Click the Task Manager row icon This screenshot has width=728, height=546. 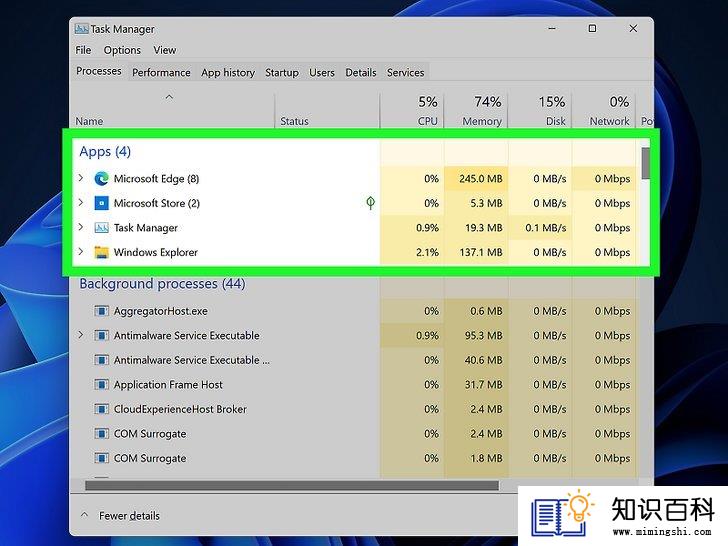click(x=101, y=228)
